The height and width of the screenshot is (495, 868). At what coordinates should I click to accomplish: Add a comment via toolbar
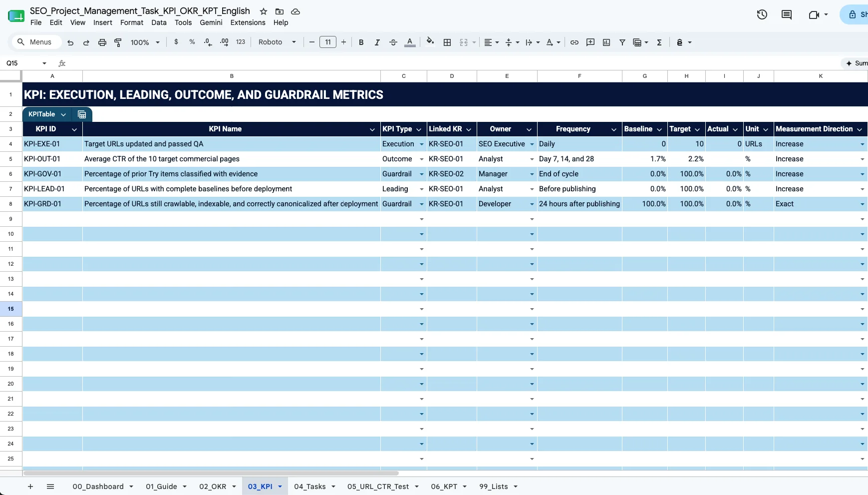[590, 42]
